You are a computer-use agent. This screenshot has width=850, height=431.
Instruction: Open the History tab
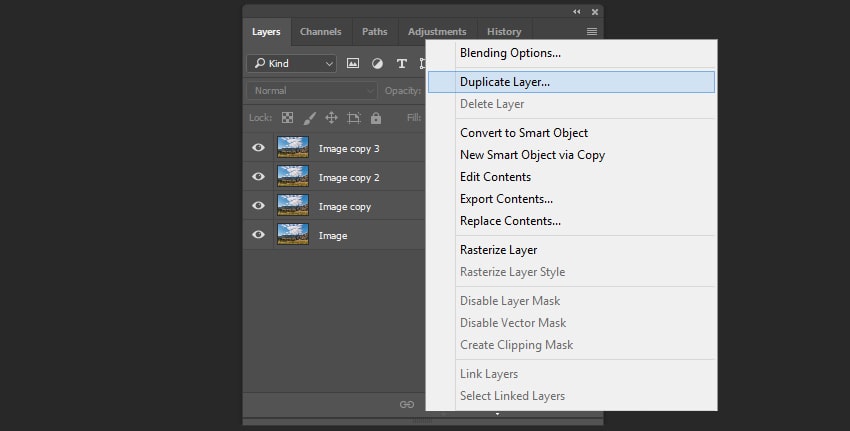(504, 32)
